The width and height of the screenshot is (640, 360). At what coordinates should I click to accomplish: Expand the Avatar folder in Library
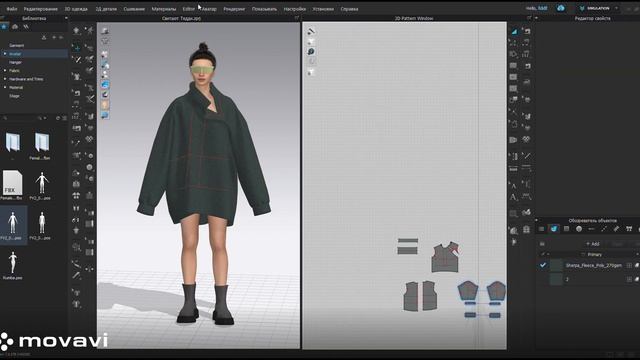click(5, 54)
